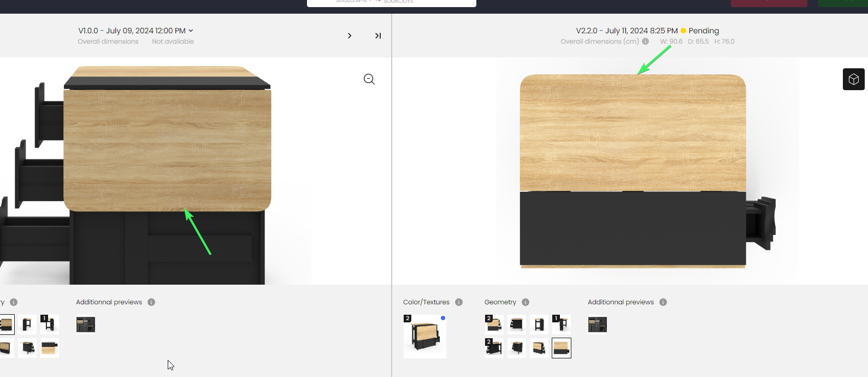Select right Geometry top-row thumbnail badged 2
The image size is (868, 377).
[494, 325]
